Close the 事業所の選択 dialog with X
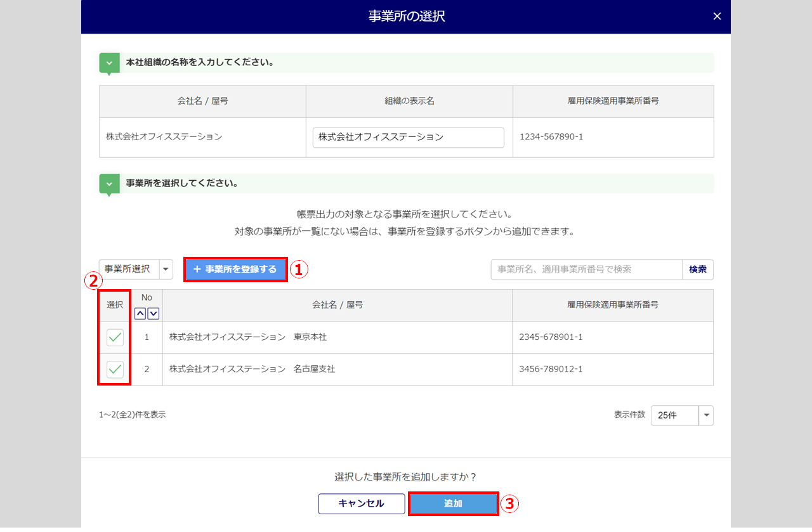The height and width of the screenshot is (532, 812). click(717, 16)
